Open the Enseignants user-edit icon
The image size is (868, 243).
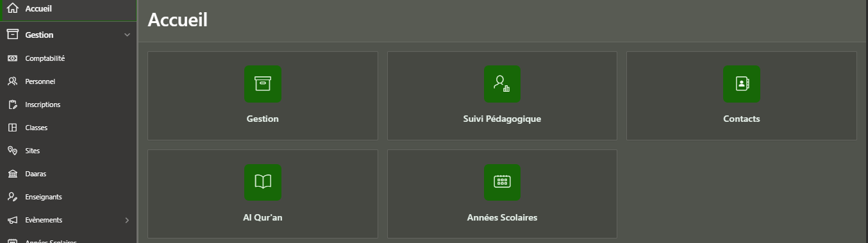point(12,197)
